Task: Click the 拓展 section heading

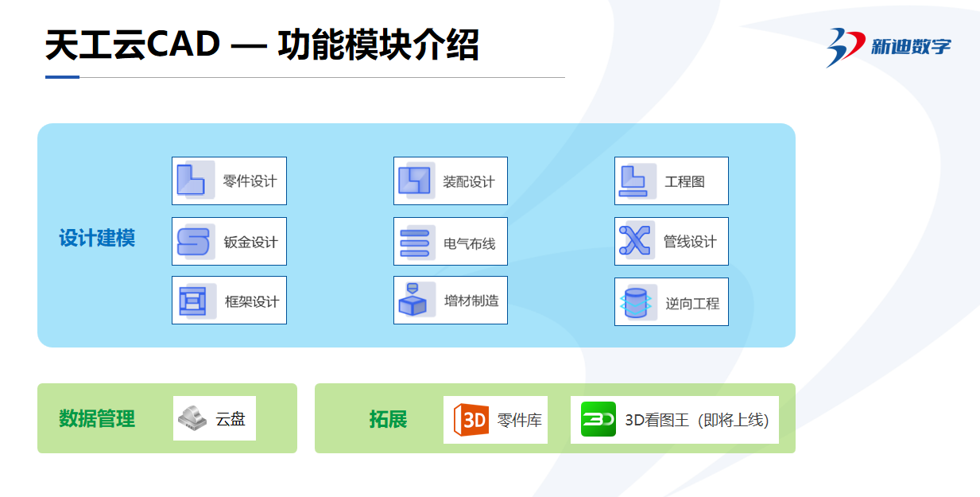Action: tap(388, 419)
